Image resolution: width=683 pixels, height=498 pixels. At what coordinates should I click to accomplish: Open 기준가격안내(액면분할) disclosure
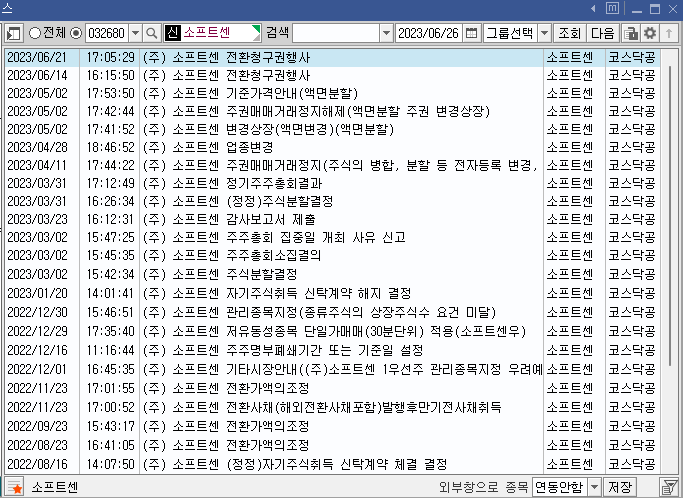click(332, 93)
